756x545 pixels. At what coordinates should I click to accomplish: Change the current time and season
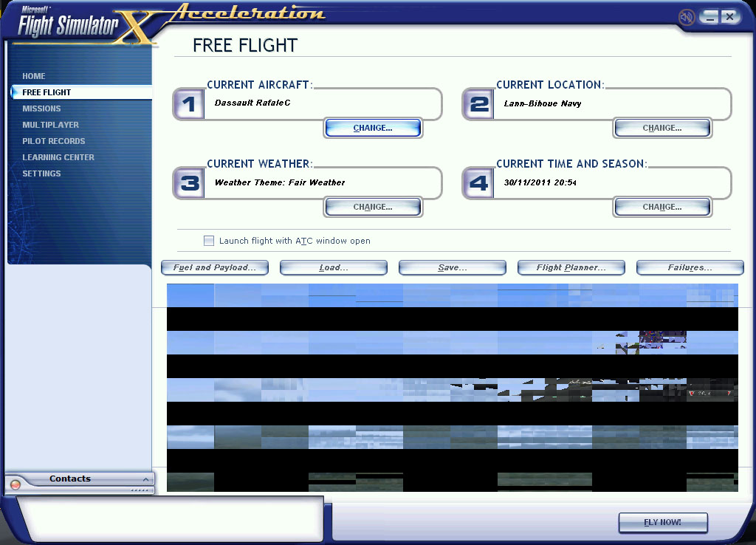[x=662, y=207]
